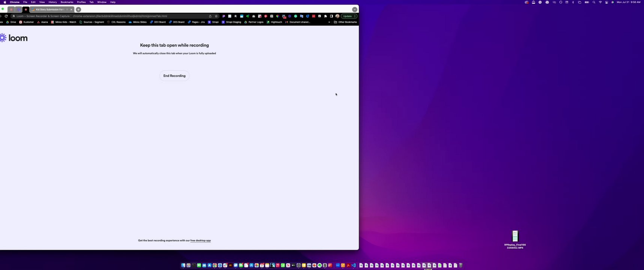Viewport: 644px width, 270px height.
Task: Open Siri from the menu bar
Action: pyautogui.click(x=613, y=2)
